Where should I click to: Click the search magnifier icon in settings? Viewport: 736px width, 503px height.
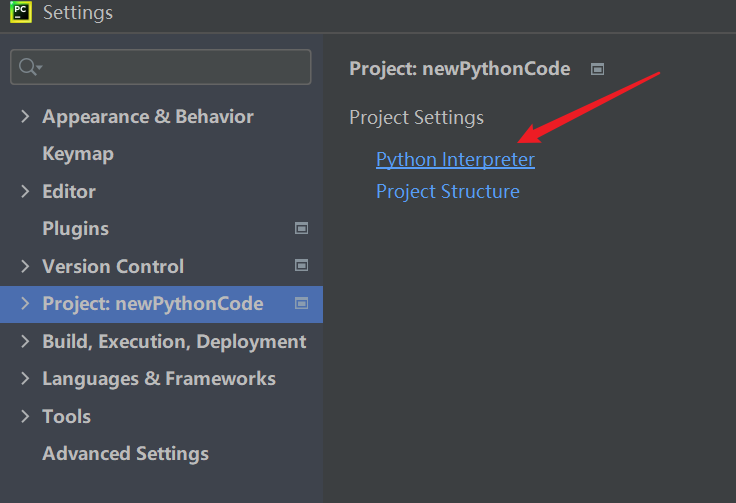(27, 67)
